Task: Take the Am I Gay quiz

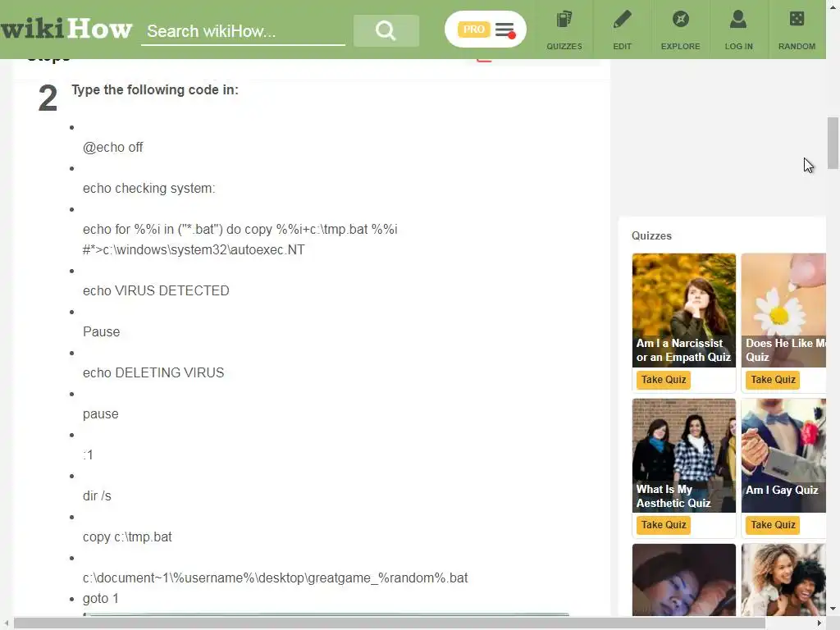Action: point(773,525)
